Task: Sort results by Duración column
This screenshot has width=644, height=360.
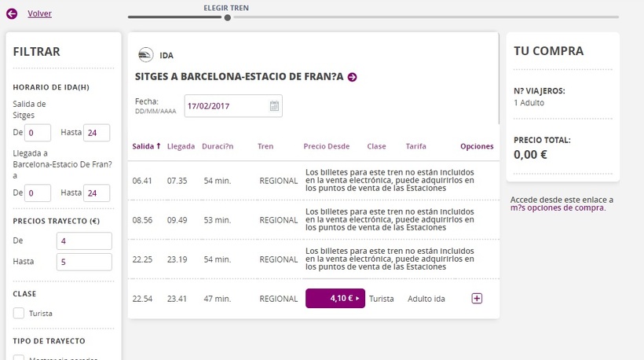Action: [x=218, y=146]
